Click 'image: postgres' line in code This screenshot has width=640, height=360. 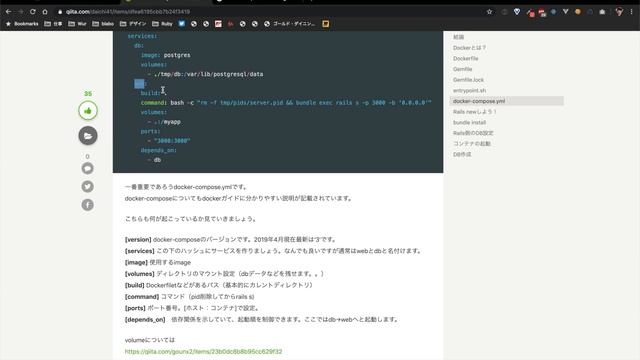[166, 55]
